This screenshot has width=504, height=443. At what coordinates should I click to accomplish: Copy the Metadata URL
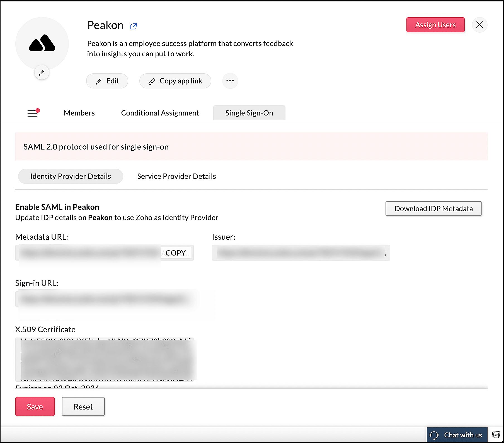point(176,253)
